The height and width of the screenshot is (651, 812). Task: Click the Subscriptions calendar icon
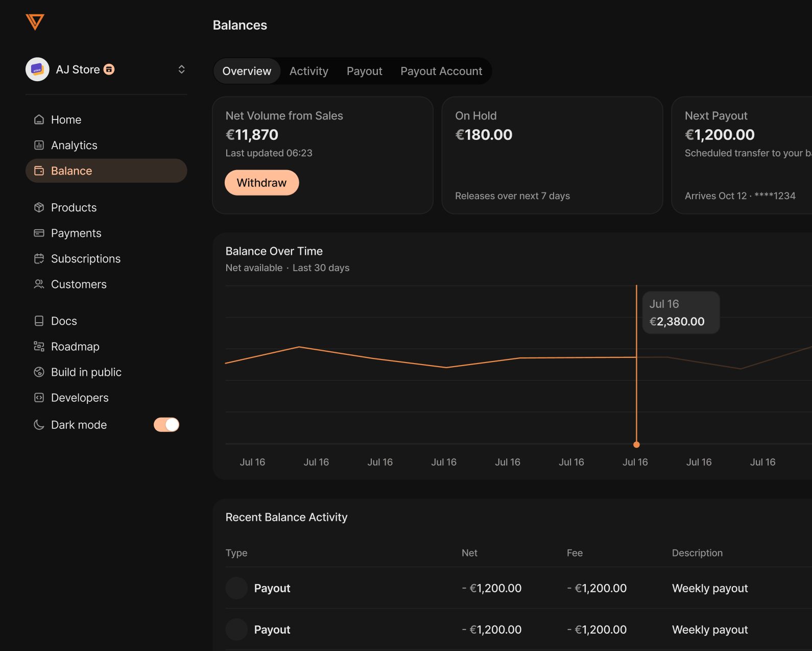tap(39, 258)
